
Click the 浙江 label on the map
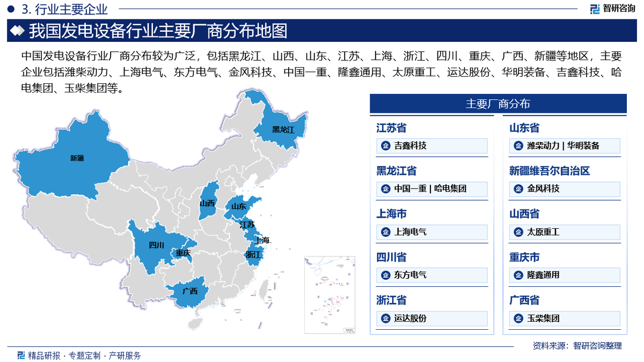pyautogui.click(x=253, y=254)
